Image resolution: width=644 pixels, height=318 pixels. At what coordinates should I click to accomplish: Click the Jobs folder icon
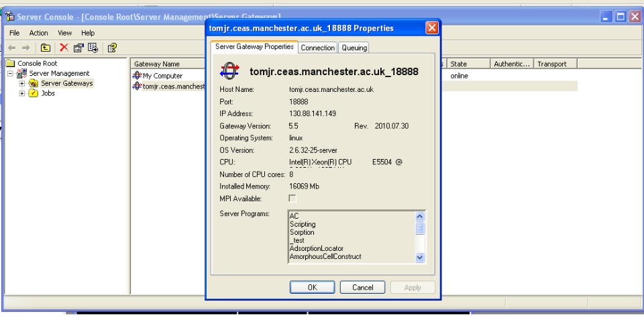pos(34,93)
